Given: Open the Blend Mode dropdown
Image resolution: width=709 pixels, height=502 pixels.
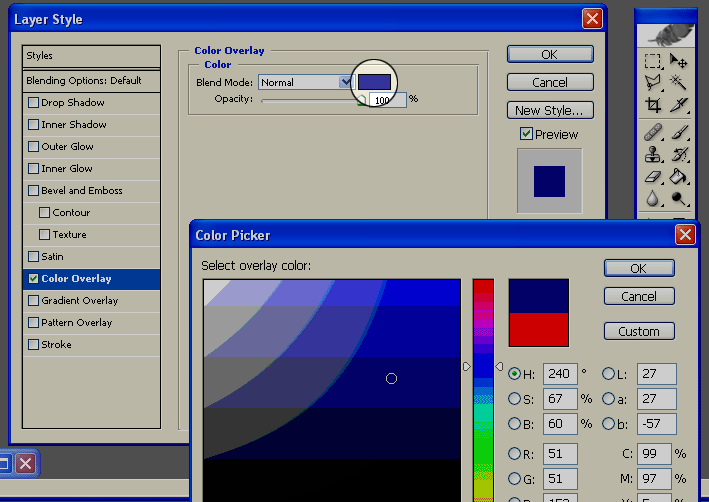Looking at the screenshot, I should click(x=305, y=82).
